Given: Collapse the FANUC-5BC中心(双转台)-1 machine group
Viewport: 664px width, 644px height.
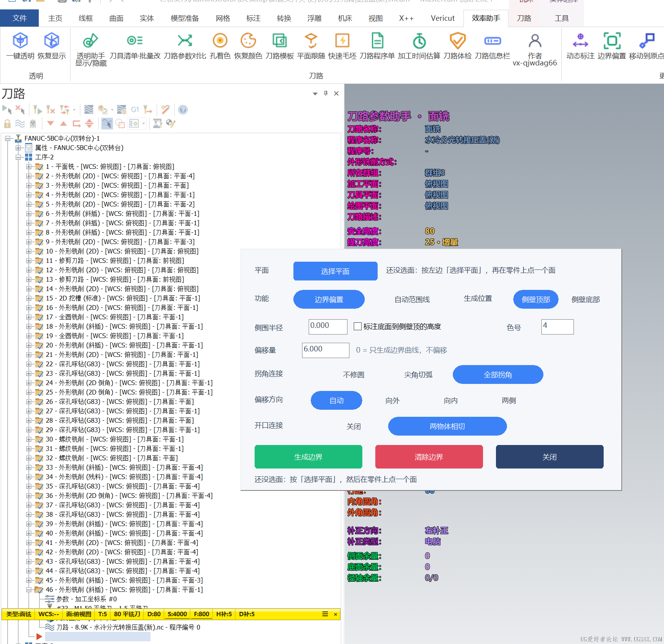Looking at the screenshot, I should [7, 138].
